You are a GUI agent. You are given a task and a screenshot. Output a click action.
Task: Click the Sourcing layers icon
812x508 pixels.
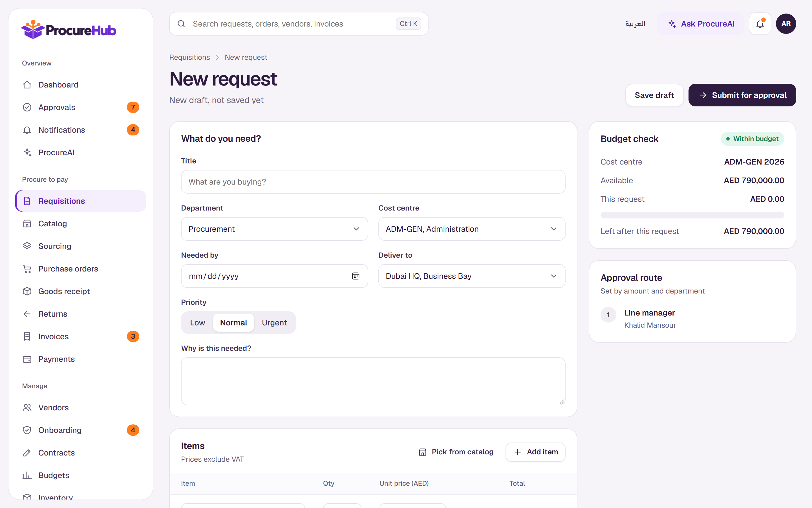[x=27, y=246]
